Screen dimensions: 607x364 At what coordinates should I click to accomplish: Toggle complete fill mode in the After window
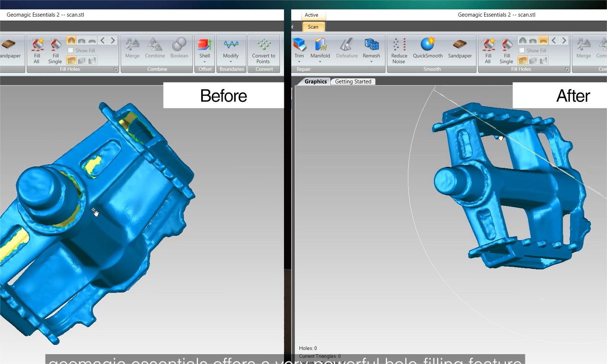coord(522,60)
